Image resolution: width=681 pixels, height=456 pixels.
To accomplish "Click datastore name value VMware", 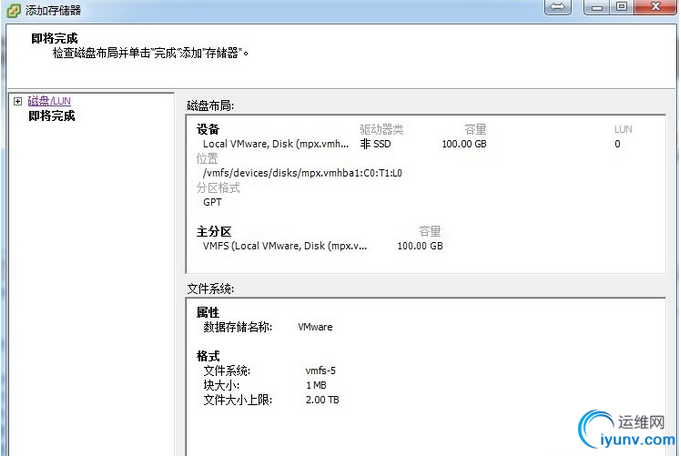I will click(315, 327).
